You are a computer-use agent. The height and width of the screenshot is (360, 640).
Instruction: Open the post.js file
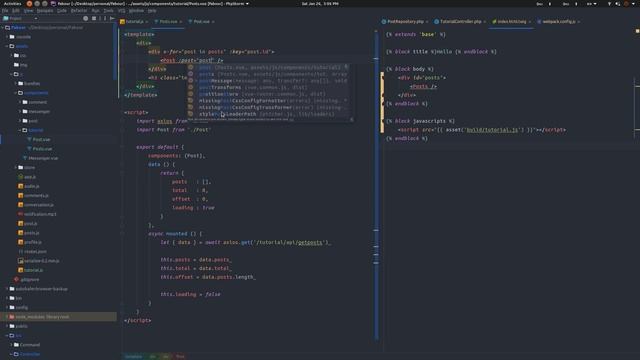[31, 224]
